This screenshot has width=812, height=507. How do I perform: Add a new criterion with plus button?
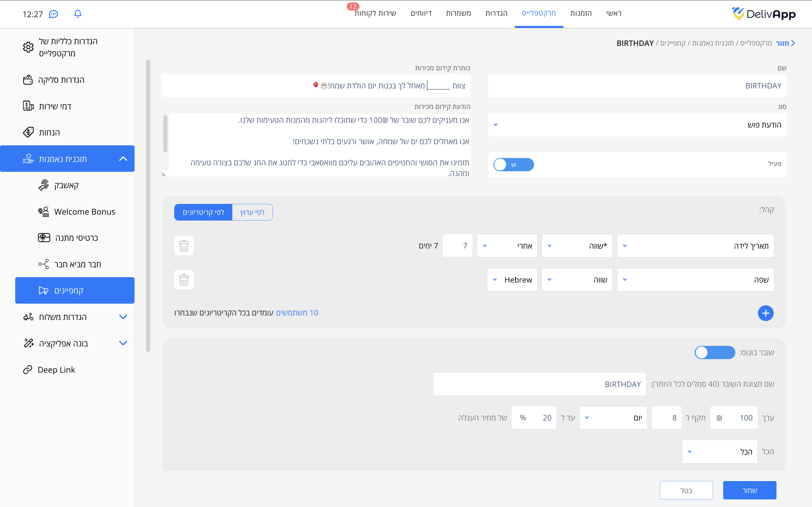tap(765, 313)
